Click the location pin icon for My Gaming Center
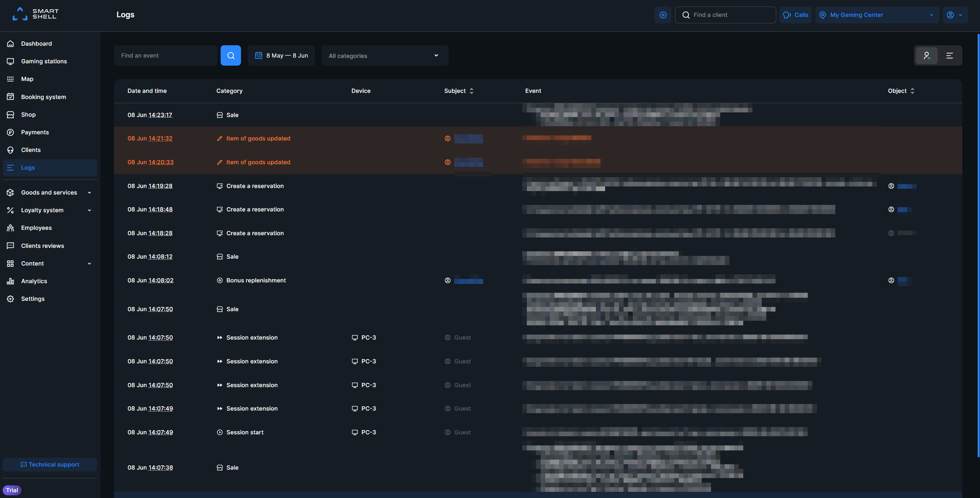Screen dimensions: 980x498 tap(823, 15)
